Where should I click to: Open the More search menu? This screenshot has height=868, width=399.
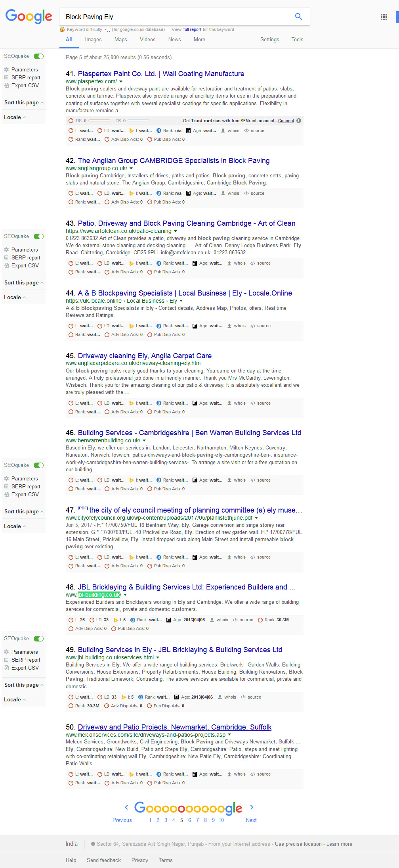[x=199, y=40]
